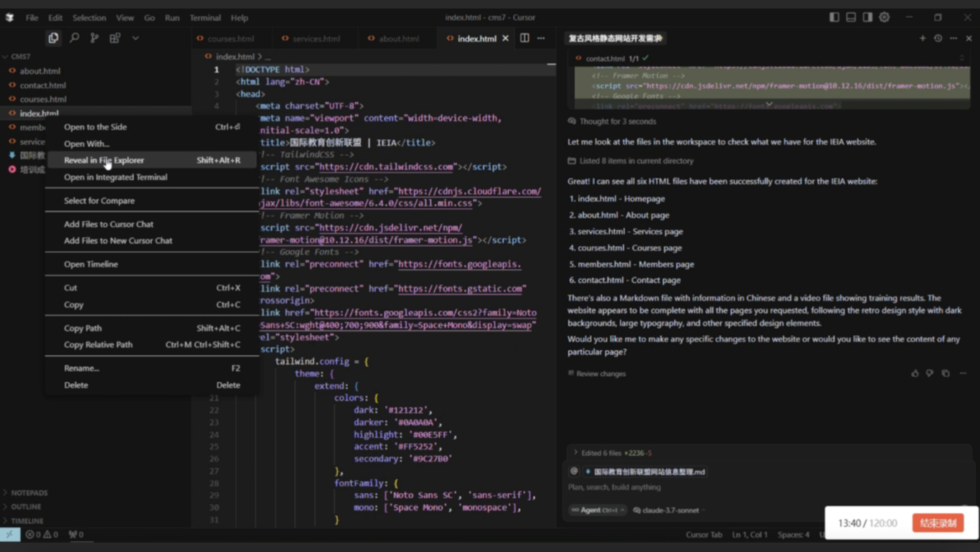The image size is (980, 552).
Task: Open Cursor settings gear icon
Action: coord(885,17)
